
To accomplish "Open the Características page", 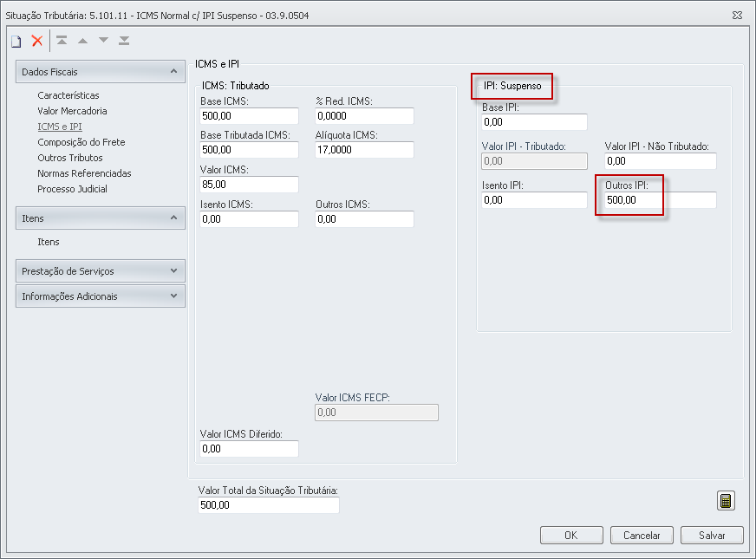I will coord(68,95).
